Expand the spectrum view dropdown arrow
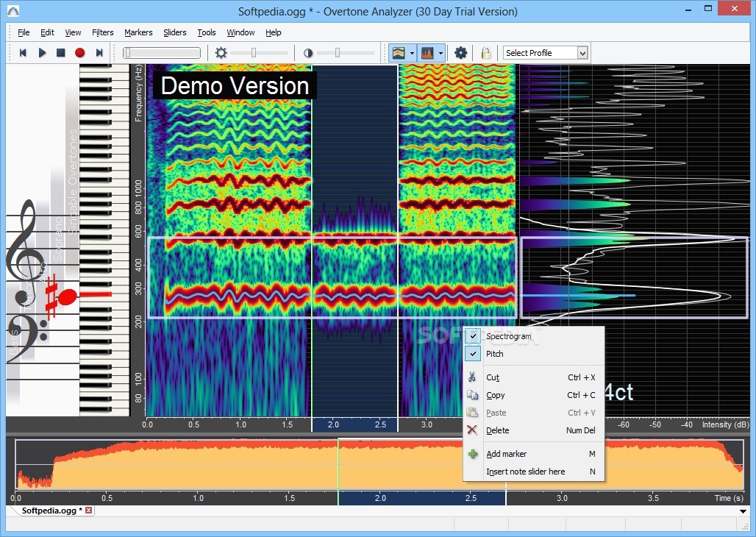The height and width of the screenshot is (537, 756). pos(441,53)
